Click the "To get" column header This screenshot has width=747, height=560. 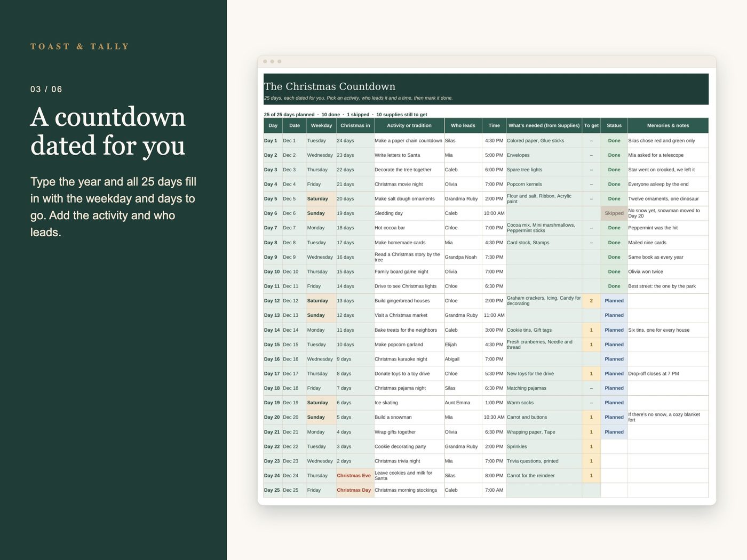click(x=591, y=126)
